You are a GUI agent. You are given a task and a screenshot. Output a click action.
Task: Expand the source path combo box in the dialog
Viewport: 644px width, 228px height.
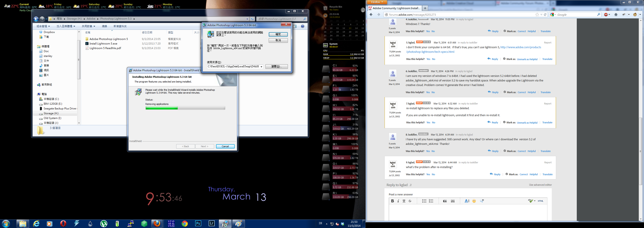click(262, 67)
